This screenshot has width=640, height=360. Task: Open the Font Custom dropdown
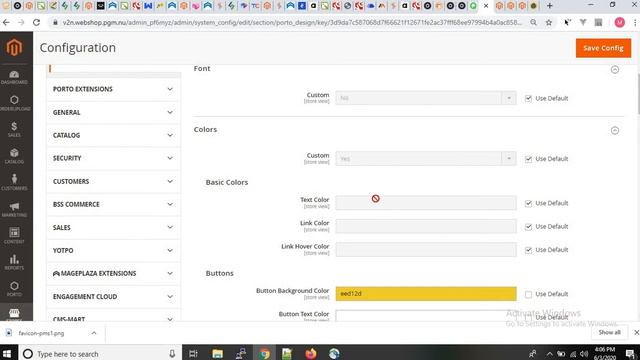point(426,98)
